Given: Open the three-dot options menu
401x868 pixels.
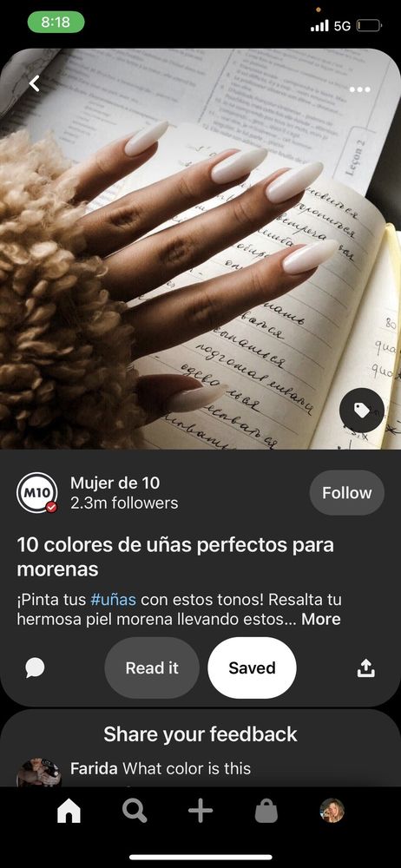Looking at the screenshot, I should click(x=360, y=89).
